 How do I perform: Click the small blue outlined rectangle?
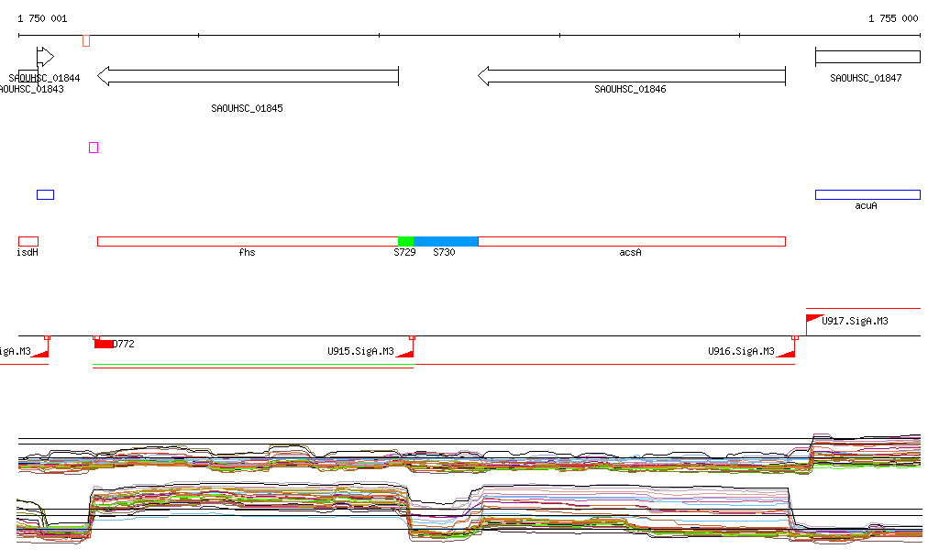(x=45, y=194)
